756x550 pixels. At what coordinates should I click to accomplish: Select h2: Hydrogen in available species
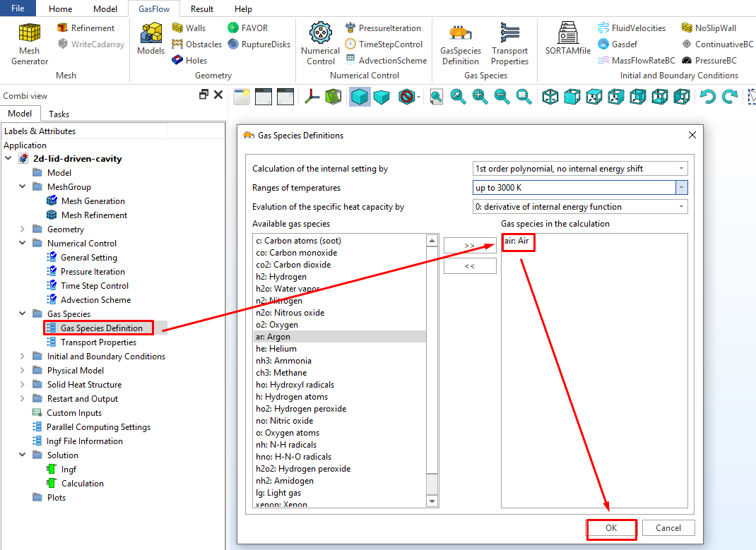[x=281, y=277]
